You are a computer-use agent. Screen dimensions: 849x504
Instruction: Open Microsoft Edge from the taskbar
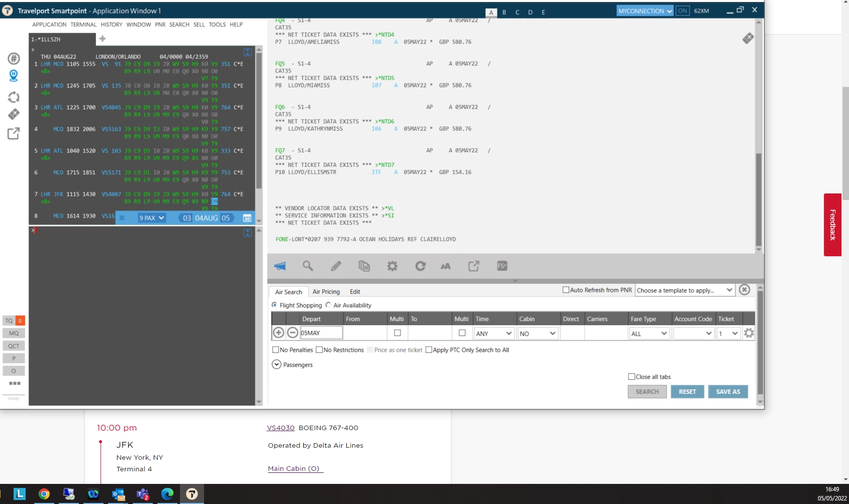[x=167, y=494]
